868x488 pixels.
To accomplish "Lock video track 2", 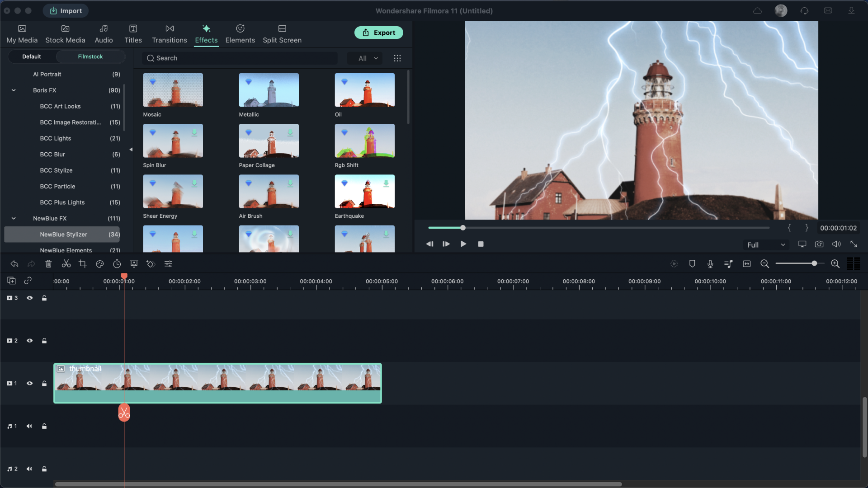I will tap(44, 341).
